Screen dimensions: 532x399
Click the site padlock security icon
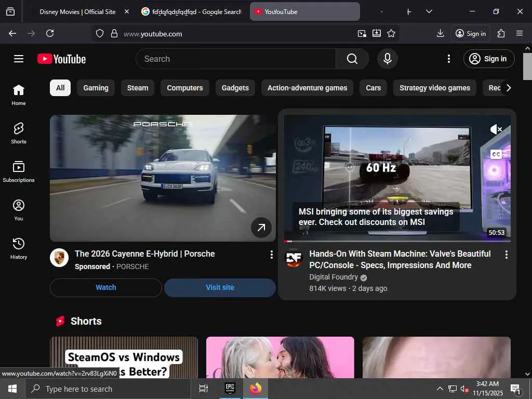click(114, 33)
